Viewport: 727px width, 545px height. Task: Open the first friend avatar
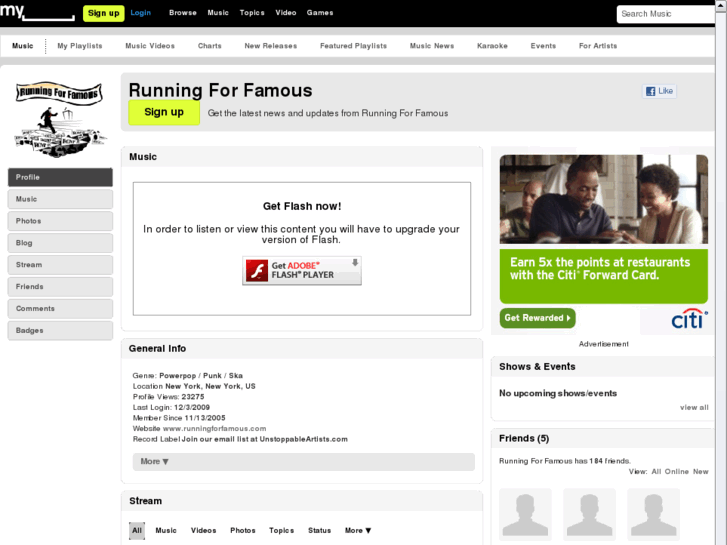click(525, 514)
